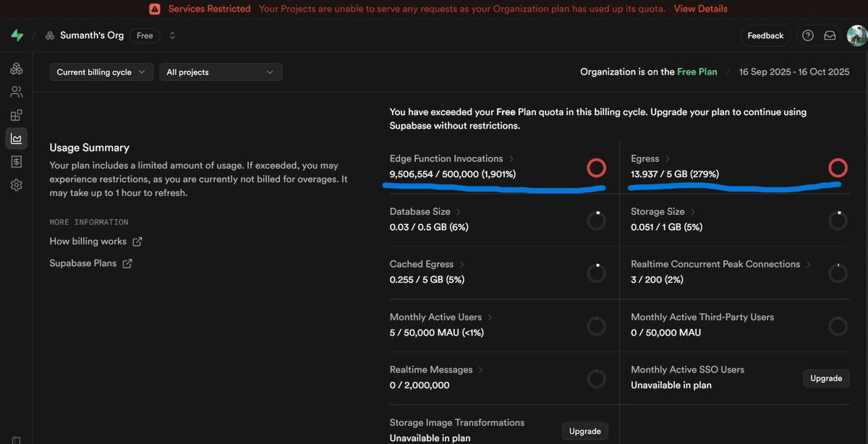Open the Current billing cycle dropdown
This screenshot has width=868, height=444.
[101, 72]
